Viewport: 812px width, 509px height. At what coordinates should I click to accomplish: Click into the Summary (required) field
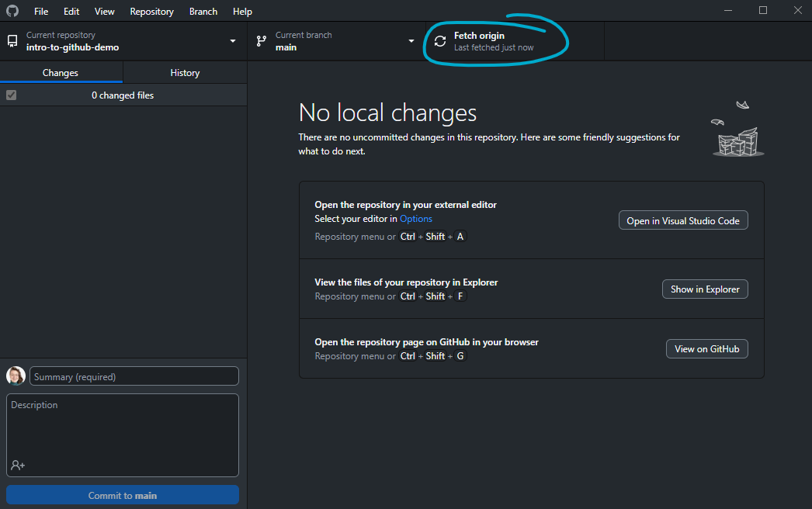[x=134, y=376]
